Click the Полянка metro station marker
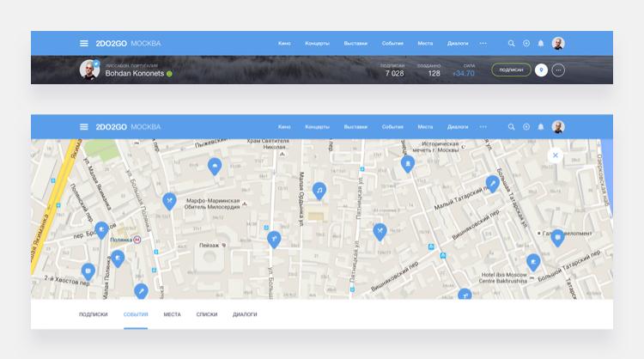The width and height of the screenshot is (644, 359). pos(137,240)
